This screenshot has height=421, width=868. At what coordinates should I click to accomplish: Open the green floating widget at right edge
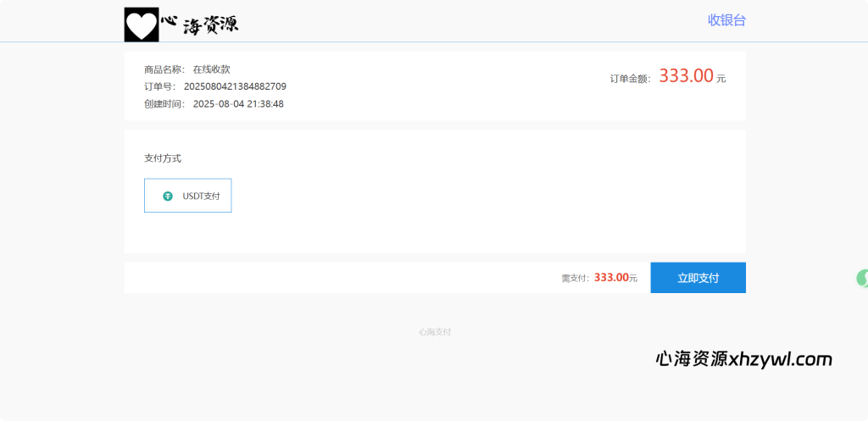tap(862, 278)
